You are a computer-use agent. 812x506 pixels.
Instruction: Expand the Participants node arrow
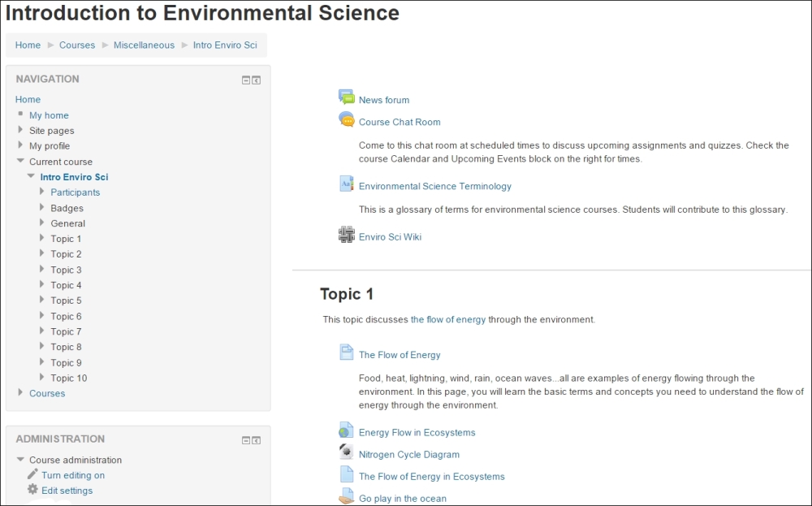tap(42, 191)
